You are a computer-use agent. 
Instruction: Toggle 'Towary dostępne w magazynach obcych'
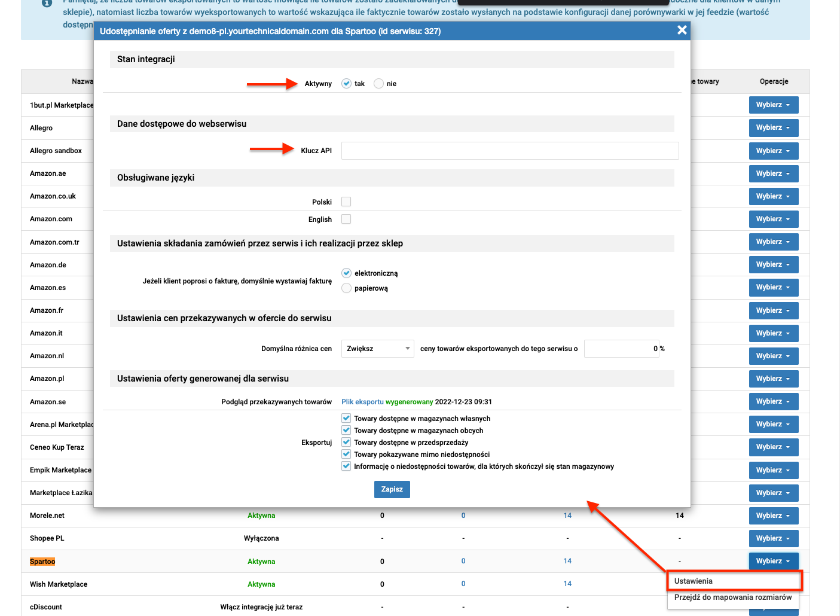[346, 430]
